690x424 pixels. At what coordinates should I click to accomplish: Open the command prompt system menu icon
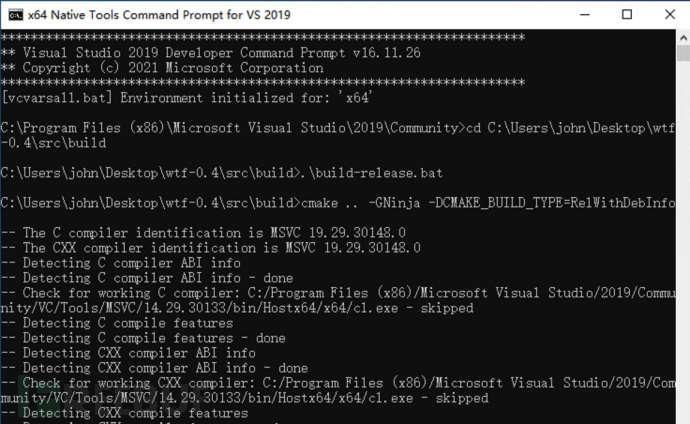click(x=13, y=15)
